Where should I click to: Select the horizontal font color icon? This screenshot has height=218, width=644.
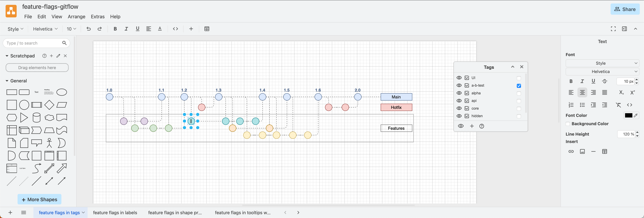[x=160, y=29]
